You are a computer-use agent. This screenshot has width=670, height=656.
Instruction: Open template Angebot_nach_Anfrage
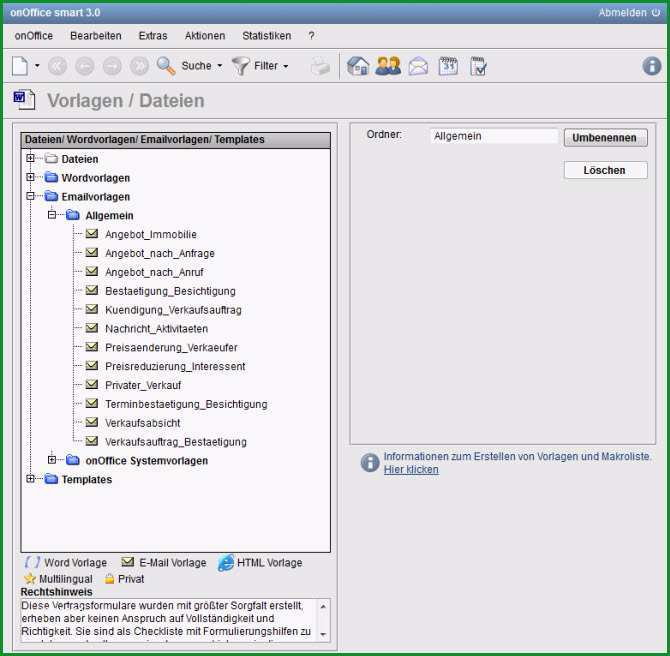160,253
